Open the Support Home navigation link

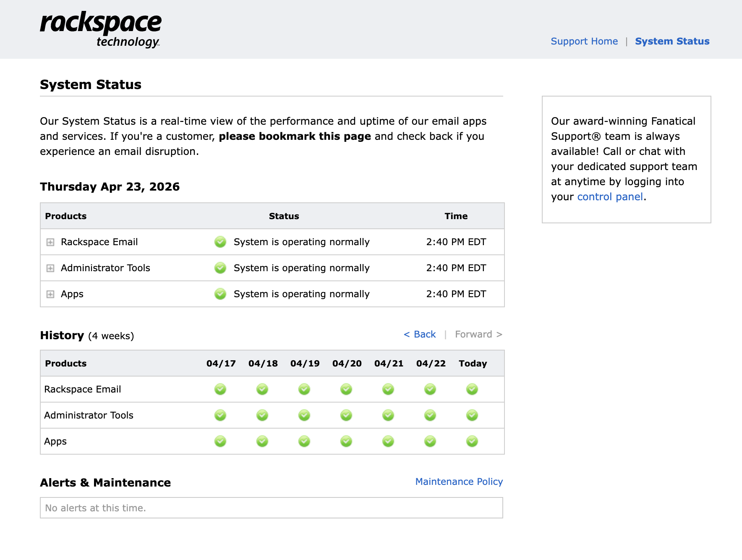(x=584, y=41)
